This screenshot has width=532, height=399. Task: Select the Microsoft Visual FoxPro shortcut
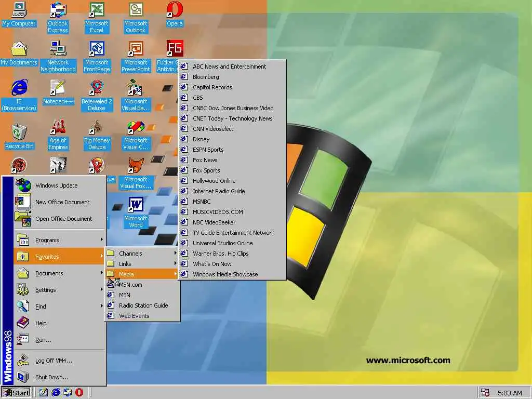[136, 174]
